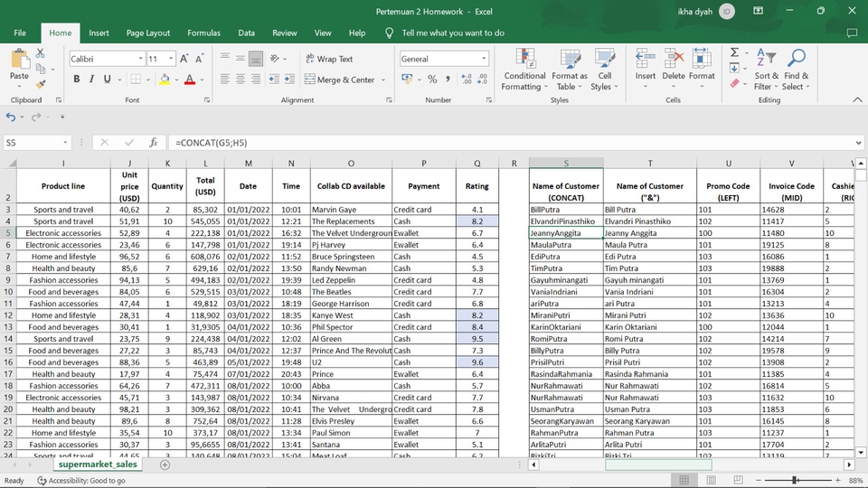Select the supermarket_sales sheet tab
Viewport: 868px width, 488px height.
[98, 465]
